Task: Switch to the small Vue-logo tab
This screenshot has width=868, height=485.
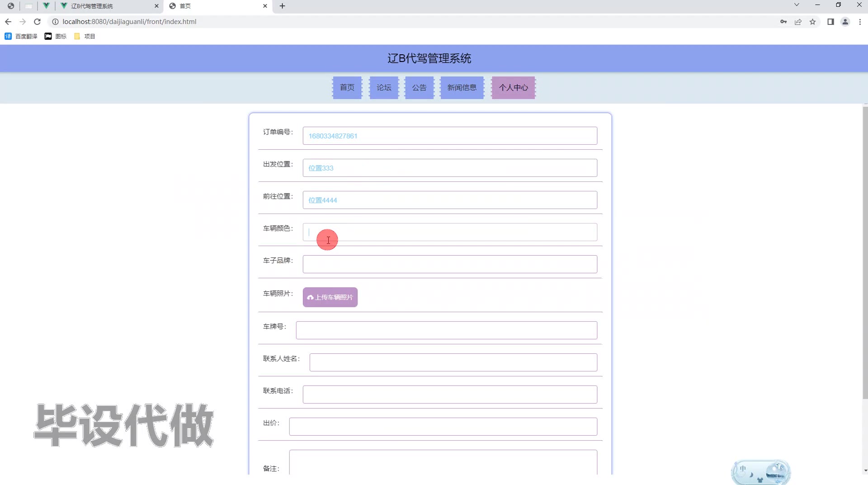Action: click(46, 6)
